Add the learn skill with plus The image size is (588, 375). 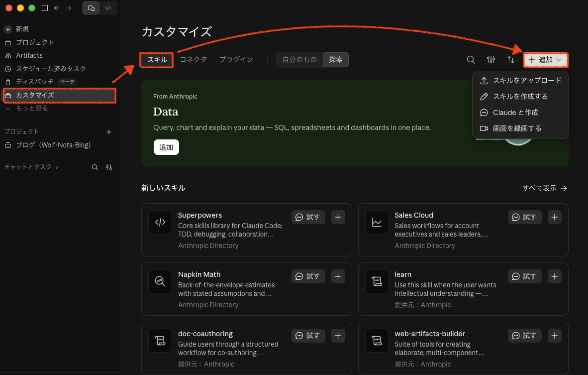555,276
